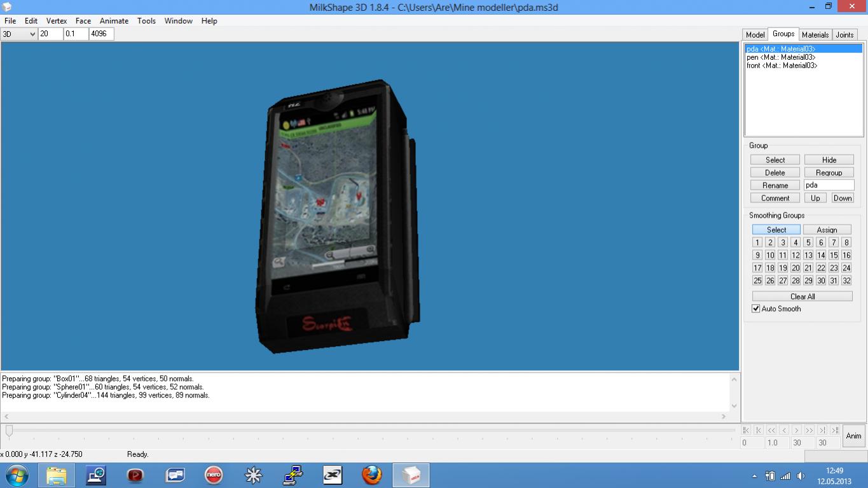Click the MilkShape 3D taskbar icon

pyautogui.click(x=411, y=475)
